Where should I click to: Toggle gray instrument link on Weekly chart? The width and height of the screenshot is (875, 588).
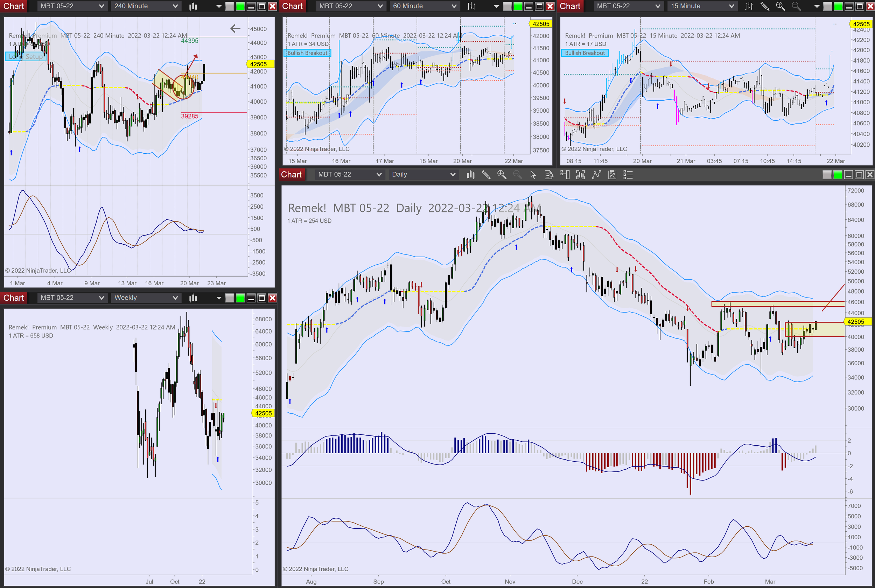(230, 298)
